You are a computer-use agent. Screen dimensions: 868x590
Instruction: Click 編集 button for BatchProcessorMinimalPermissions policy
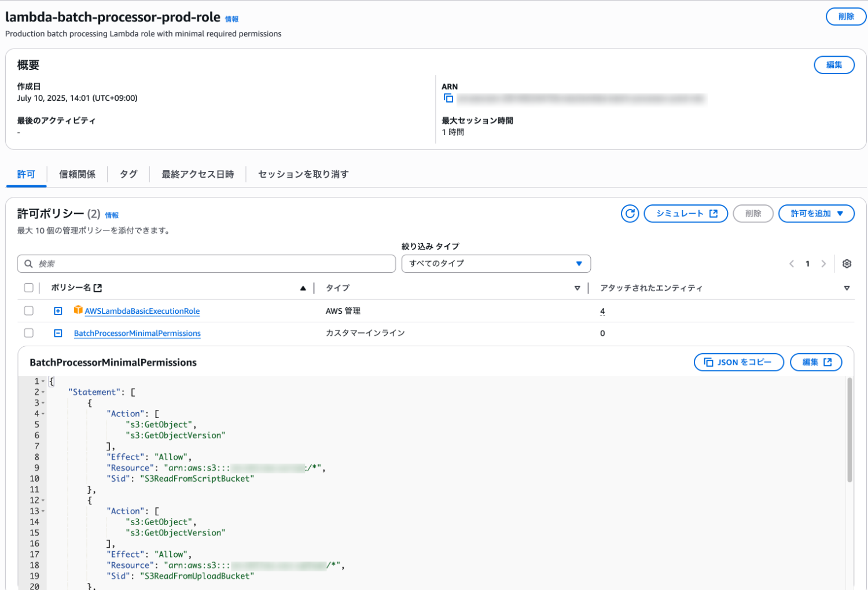pos(816,362)
